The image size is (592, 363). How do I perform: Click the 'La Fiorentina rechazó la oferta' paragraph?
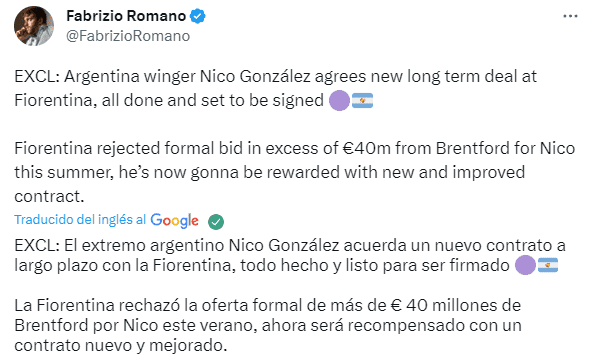point(268,325)
